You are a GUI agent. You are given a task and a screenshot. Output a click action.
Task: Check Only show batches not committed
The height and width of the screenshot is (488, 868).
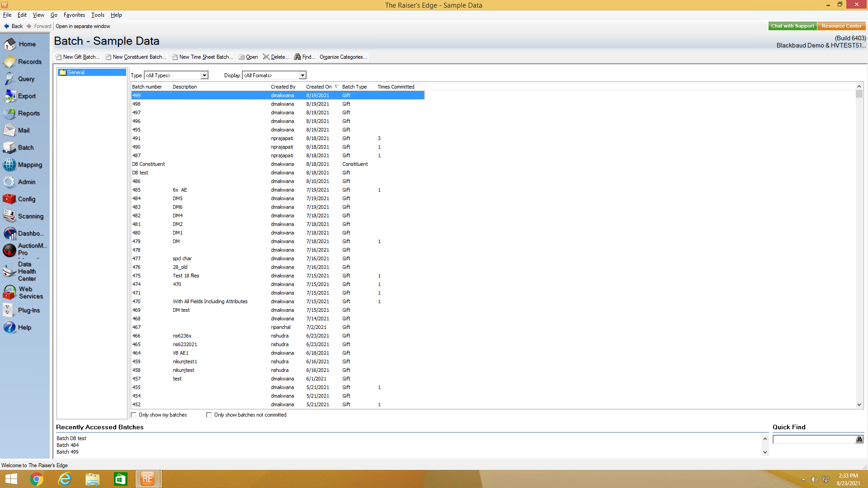(209, 415)
